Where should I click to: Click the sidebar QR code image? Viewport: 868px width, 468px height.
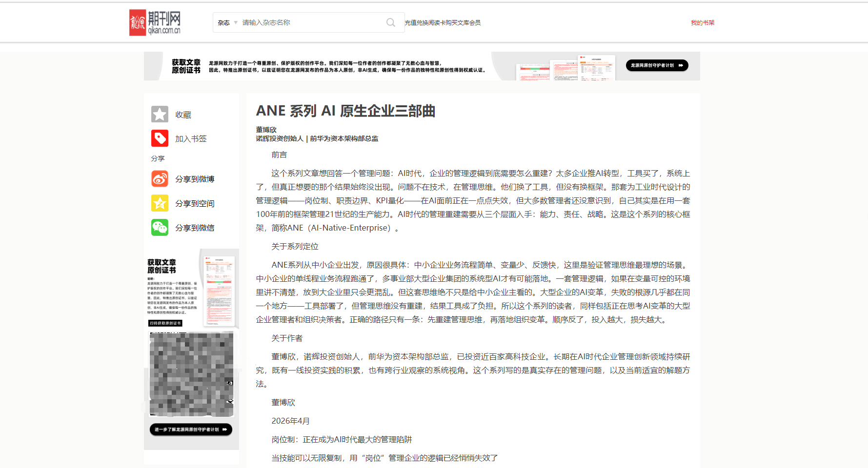coord(191,374)
